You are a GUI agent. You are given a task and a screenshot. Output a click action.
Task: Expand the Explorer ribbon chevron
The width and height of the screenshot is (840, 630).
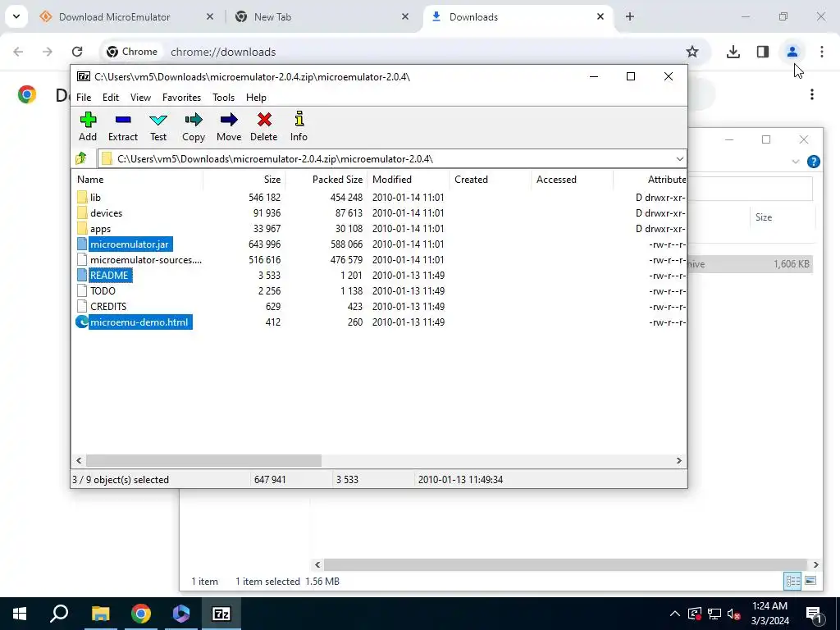pyautogui.click(x=796, y=162)
